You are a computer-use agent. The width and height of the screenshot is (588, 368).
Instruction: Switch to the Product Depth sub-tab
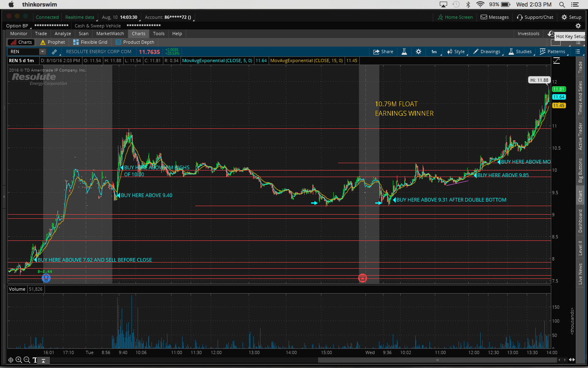(x=135, y=42)
